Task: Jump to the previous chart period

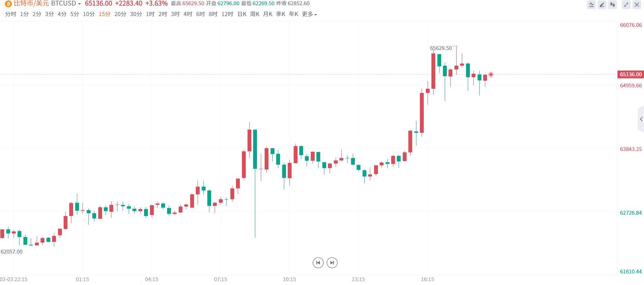Action: pyautogui.click(x=318, y=263)
